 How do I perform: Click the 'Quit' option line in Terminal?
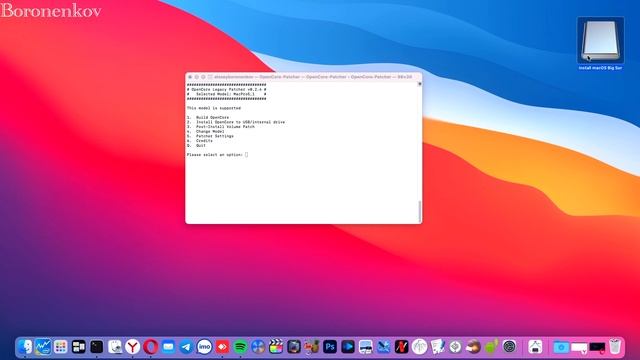click(196, 145)
